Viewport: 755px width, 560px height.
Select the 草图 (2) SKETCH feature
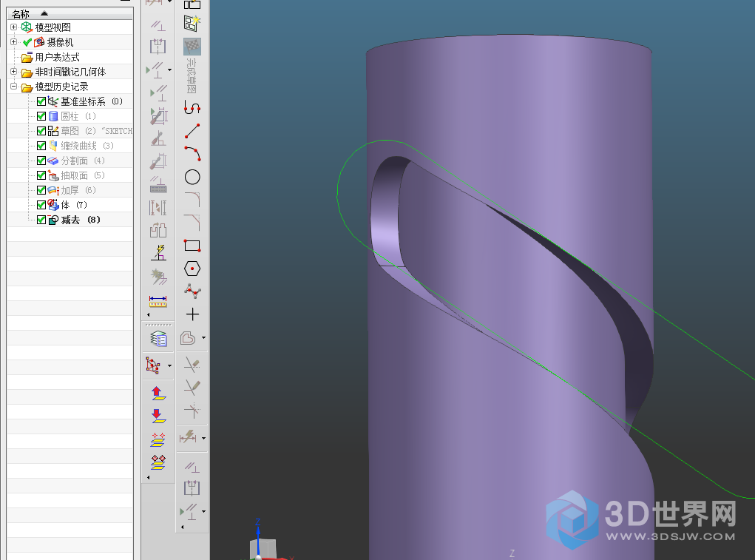pos(96,131)
